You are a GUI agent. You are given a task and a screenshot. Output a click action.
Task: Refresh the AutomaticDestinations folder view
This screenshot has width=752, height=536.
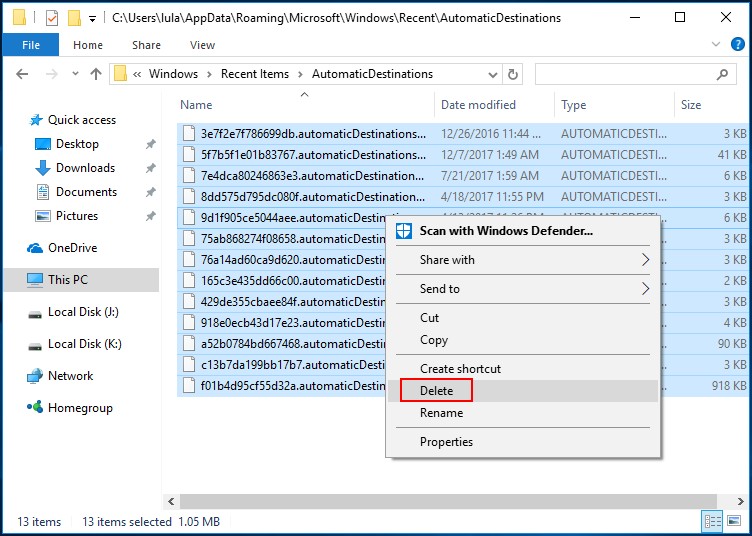pos(513,74)
